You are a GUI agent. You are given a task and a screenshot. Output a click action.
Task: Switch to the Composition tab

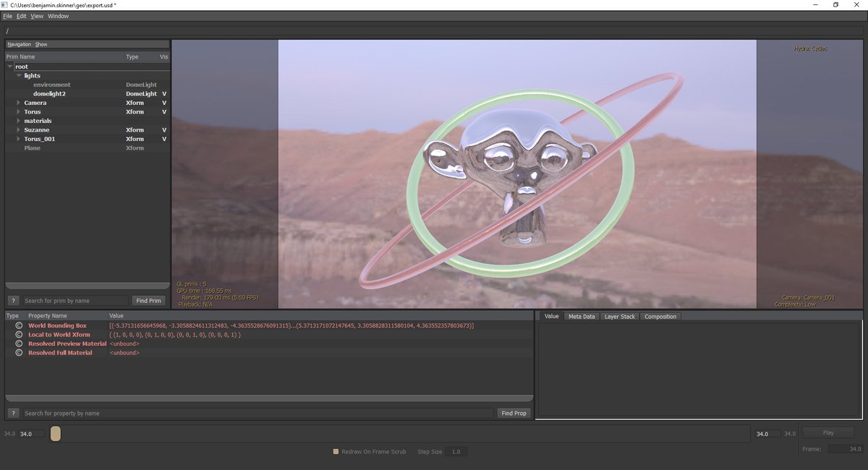[x=660, y=317]
